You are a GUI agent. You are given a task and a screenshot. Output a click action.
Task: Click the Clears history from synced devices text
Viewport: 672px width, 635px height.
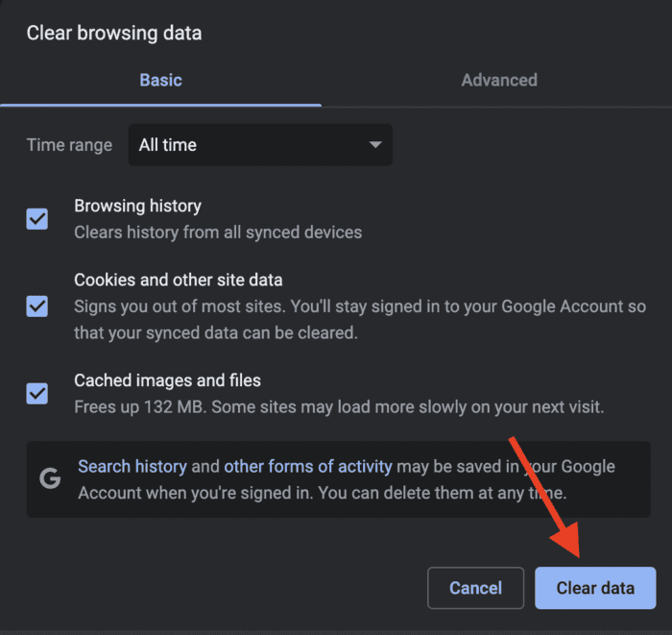[218, 232]
